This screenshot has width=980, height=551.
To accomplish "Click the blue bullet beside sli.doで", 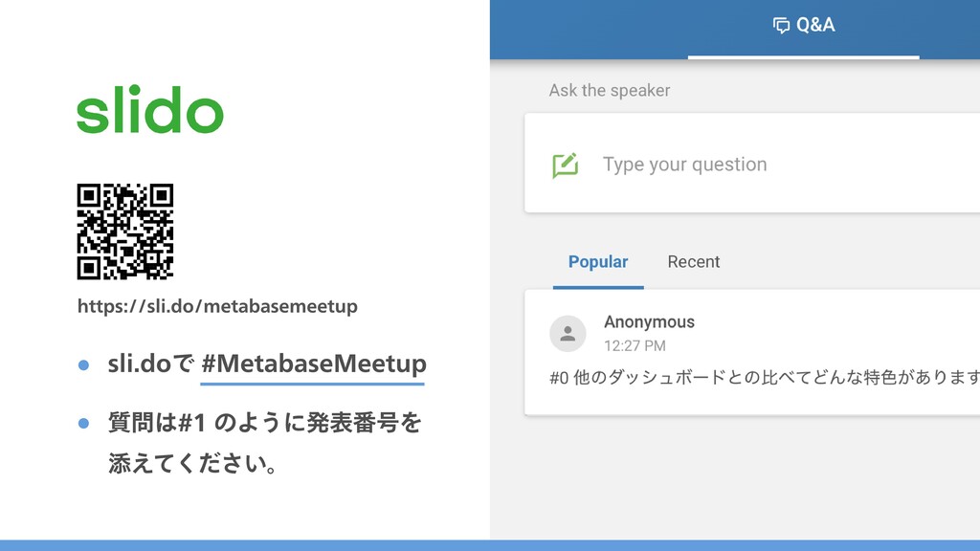I will click(x=84, y=364).
